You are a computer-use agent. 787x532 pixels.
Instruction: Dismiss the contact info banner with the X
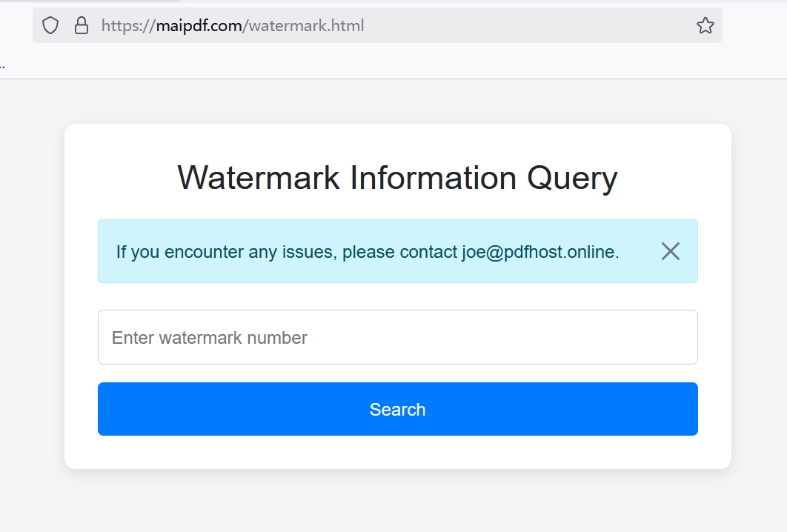[x=670, y=251]
